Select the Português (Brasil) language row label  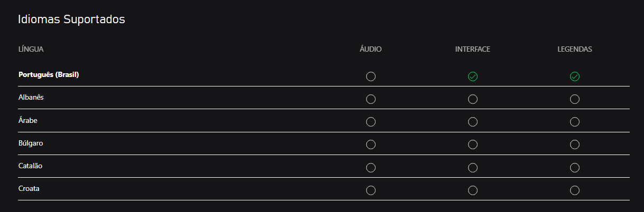(x=49, y=75)
